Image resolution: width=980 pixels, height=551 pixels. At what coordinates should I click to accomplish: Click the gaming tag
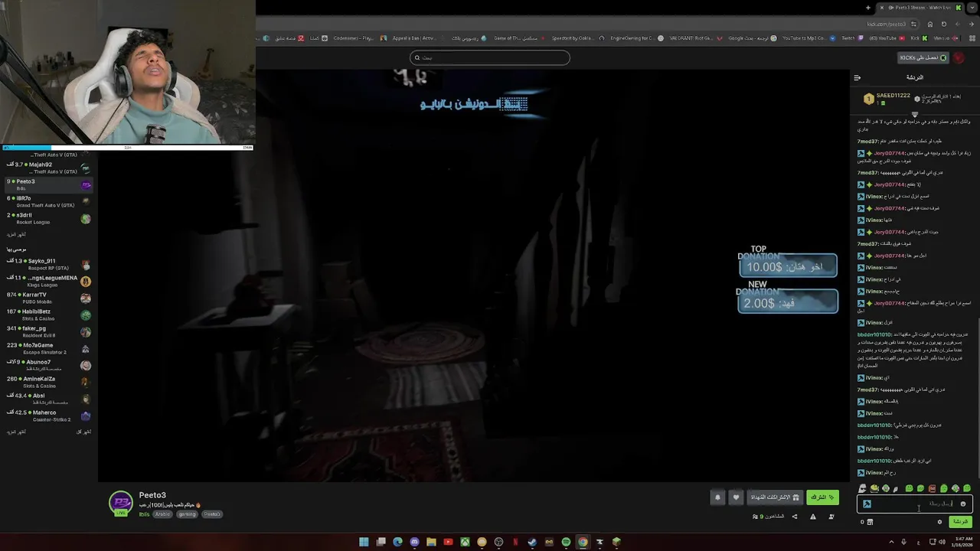pos(187,514)
